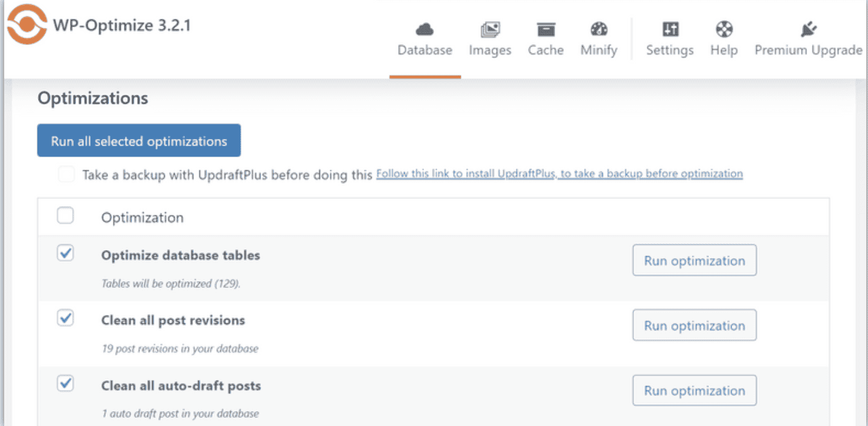This screenshot has height=426, width=868.
Task: Follow the link to install UpdraftPlus
Action: (x=559, y=174)
